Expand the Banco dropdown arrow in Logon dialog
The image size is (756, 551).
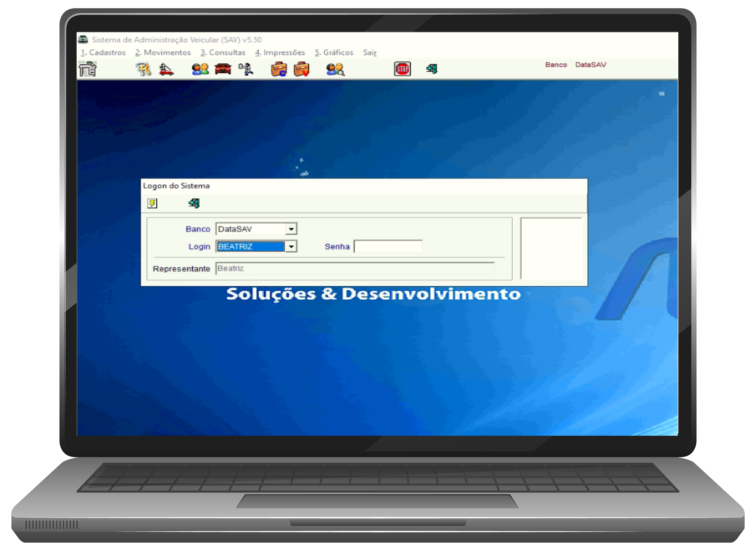(x=291, y=229)
